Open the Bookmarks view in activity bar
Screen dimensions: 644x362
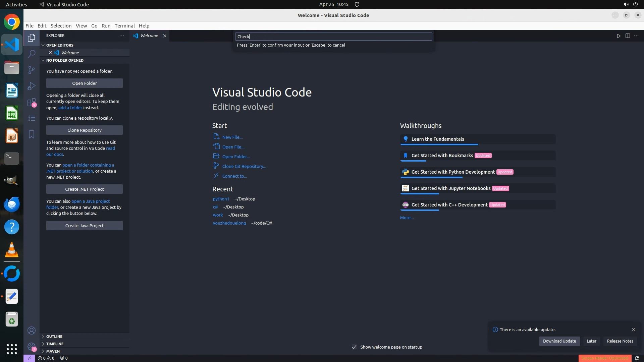click(32, 134)
